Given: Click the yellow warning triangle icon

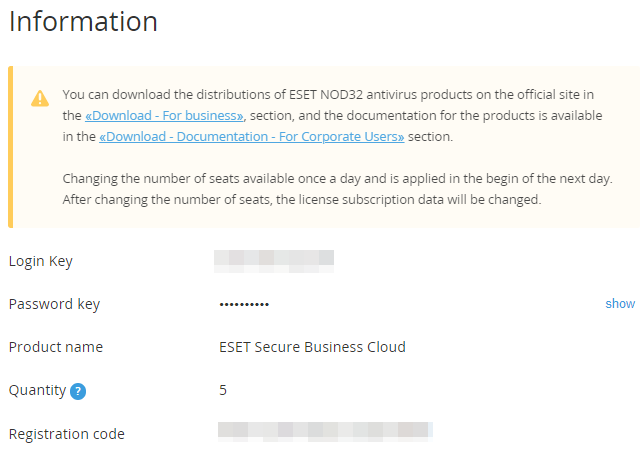Looking at the screenshot, I should pyautogui.click(x=40, y=98).
